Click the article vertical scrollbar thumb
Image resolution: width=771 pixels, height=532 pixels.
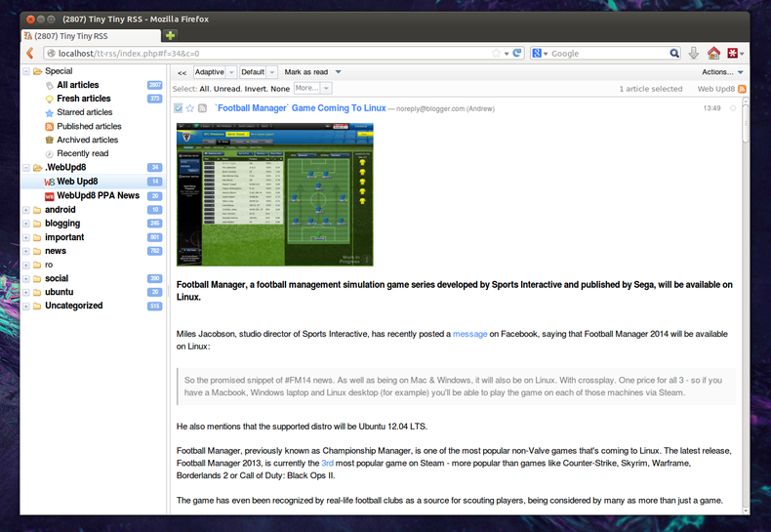click(746, 123)
